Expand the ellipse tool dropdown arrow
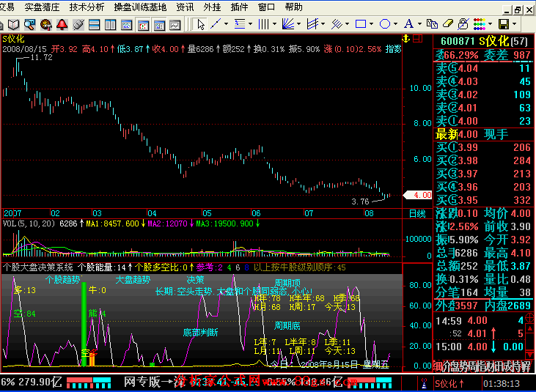Screen dimensions: 536x392 395,24
